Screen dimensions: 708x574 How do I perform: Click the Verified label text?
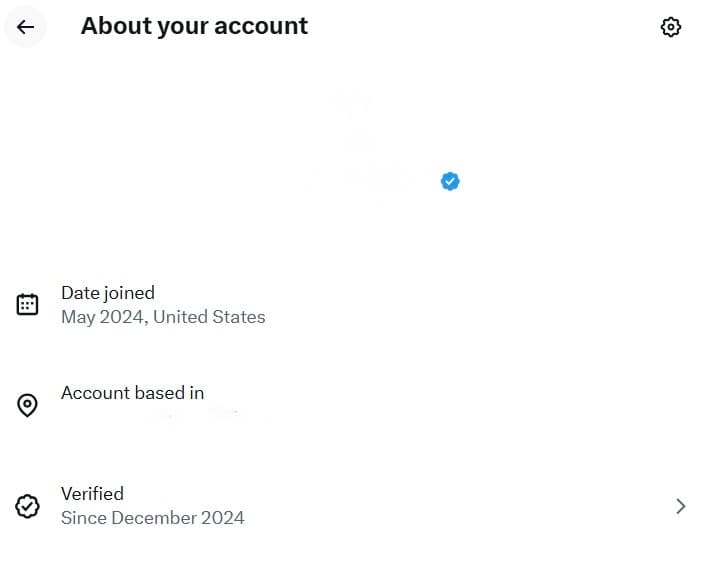pyautogui.click(x=92, y=494)
